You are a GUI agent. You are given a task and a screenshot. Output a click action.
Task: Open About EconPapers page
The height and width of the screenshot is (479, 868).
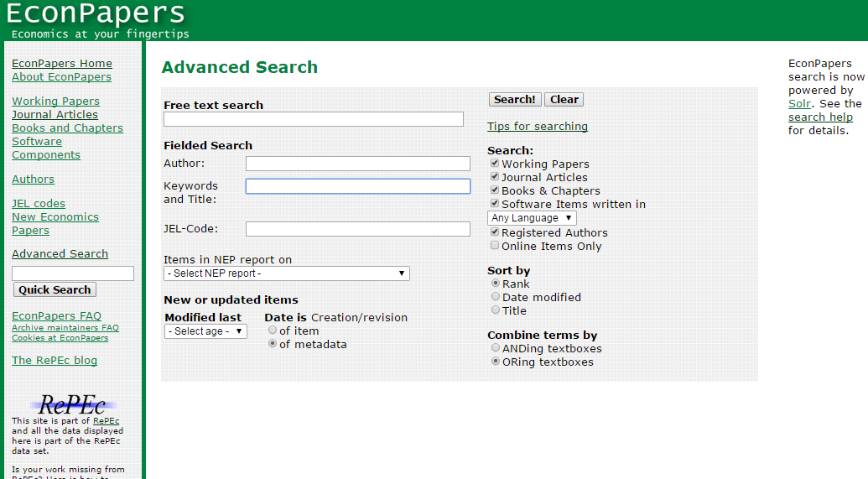(x=61, y=77)
